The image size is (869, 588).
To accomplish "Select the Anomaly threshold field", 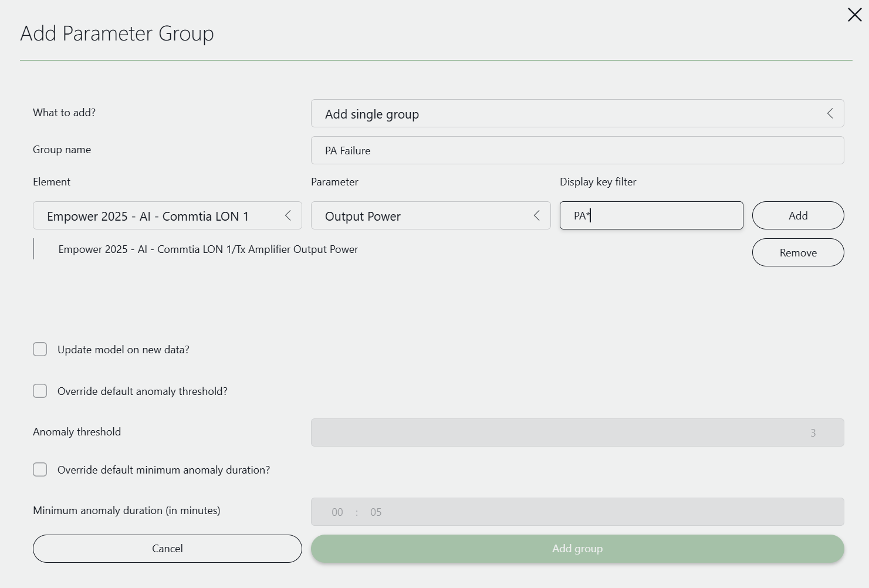I will [x=577, y=432].
